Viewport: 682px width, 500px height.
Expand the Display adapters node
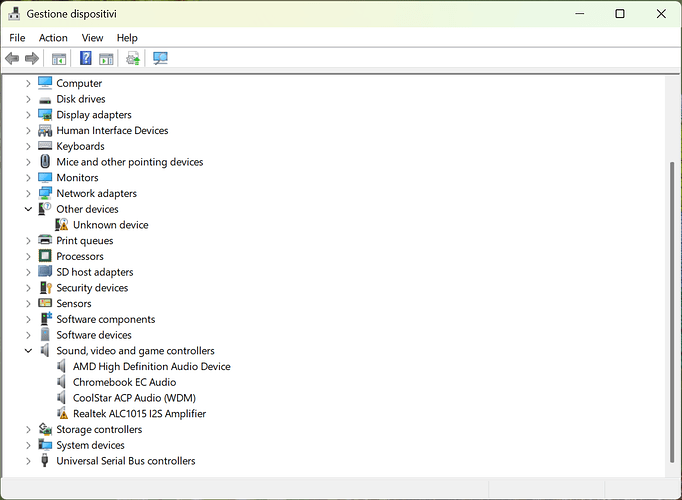(28, 115)
